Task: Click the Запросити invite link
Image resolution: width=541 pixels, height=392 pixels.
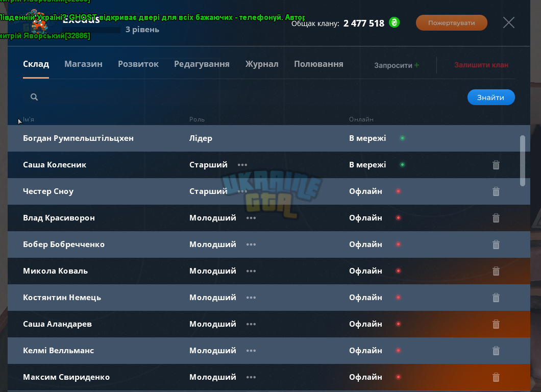Action: point(397,65)
